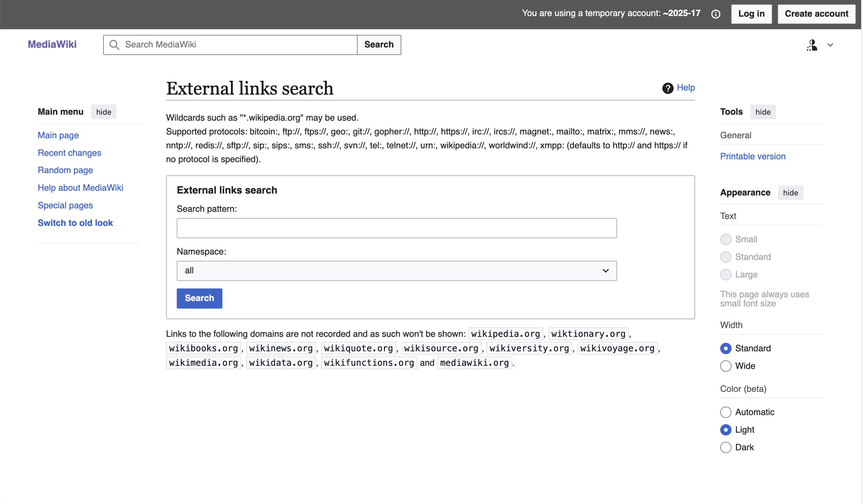This screenshot has width=863, height=504.
Task: Open the Printable version link
Action: tap(753, 156)
